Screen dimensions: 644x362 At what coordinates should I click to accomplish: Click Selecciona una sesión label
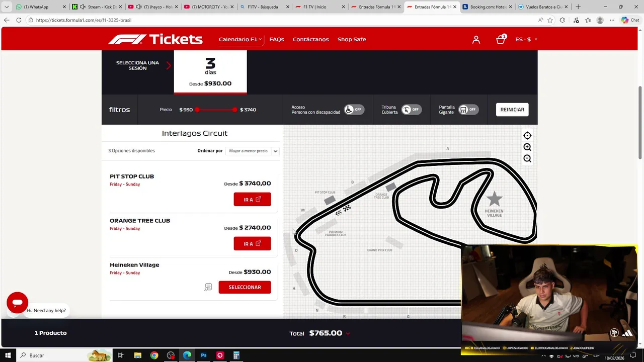pyautogui.click(x=137, y=65)
